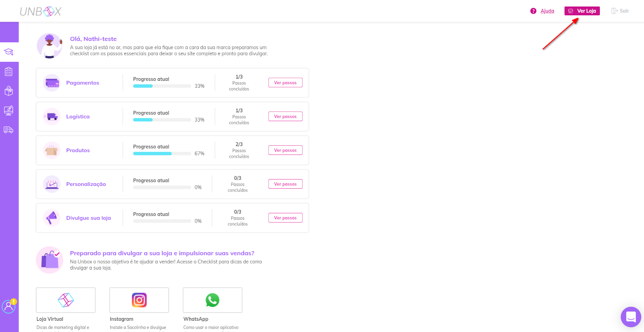Click Ver passos for Logística
The image size is (644, 332).
(285, 116)
